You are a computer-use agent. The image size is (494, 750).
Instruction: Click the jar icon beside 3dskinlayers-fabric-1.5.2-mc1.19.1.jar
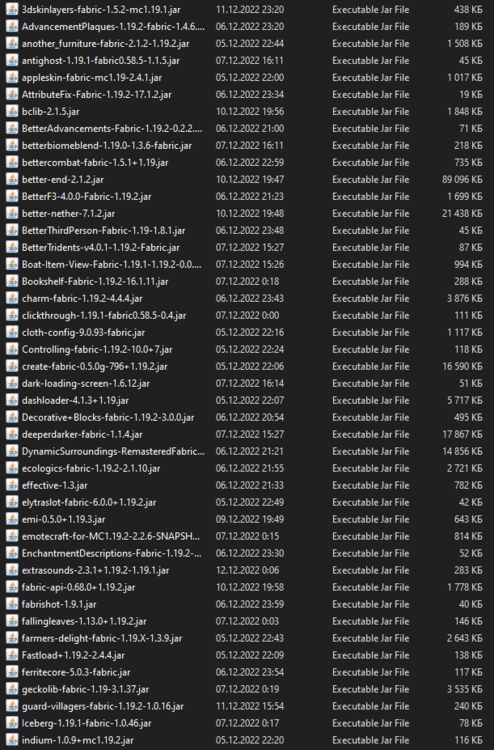(12, 10)
